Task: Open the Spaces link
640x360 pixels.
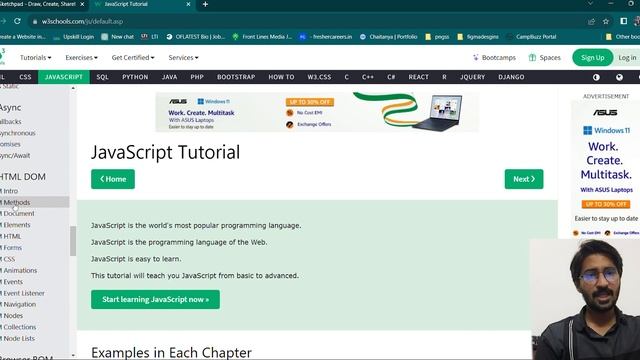Action: (544, 58)
